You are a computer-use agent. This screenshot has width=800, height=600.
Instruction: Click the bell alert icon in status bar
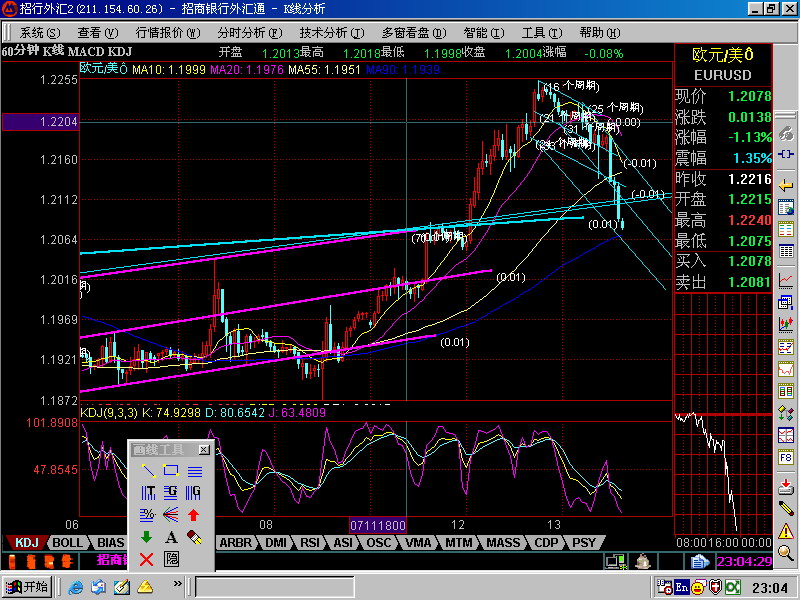[643, 561]
